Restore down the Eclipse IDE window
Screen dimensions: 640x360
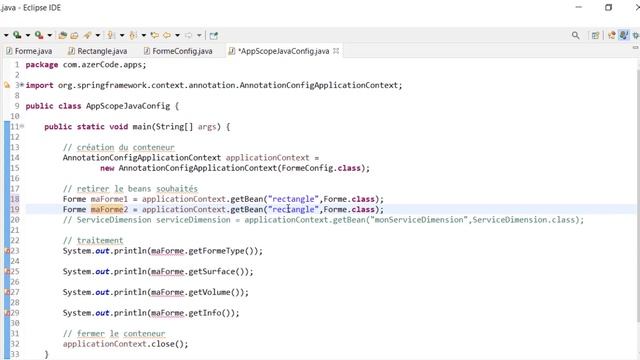coord(609,7)
